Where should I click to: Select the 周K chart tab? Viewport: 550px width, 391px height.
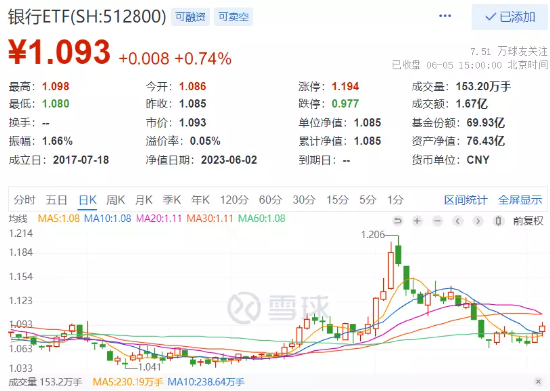pos(115,200)
